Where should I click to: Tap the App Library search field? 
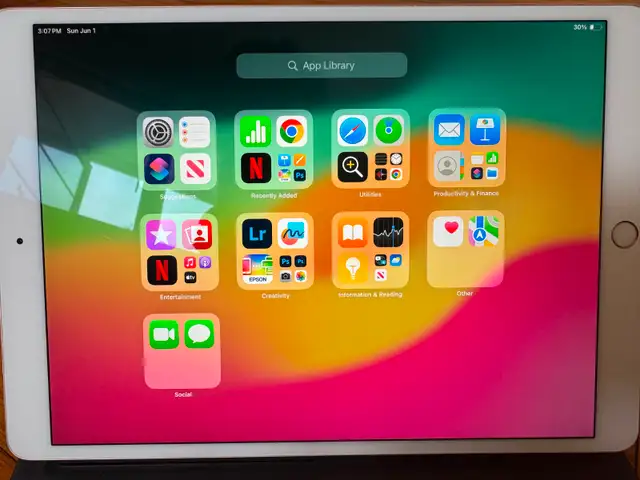coord(322,65)
